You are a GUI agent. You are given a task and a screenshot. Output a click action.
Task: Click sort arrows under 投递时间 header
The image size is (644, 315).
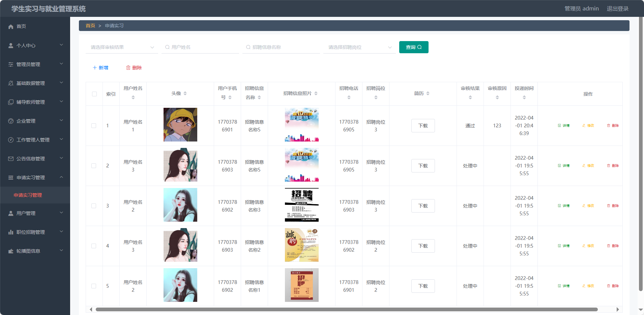(x=524, y=97)
